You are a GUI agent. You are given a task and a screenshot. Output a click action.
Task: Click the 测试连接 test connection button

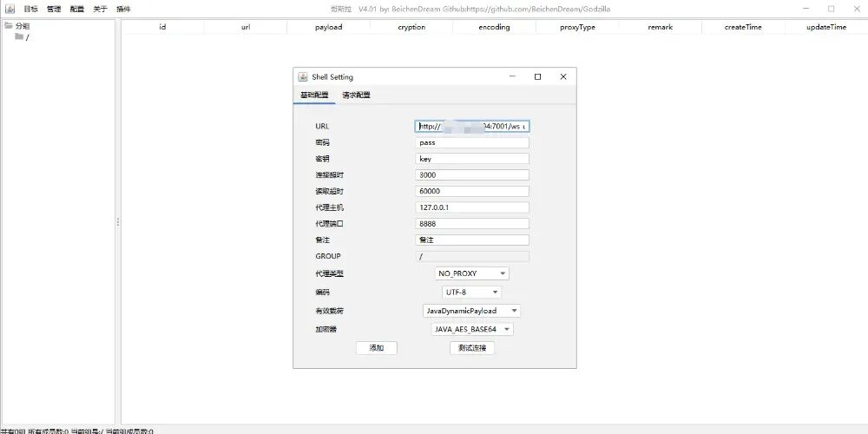point(472,348)
